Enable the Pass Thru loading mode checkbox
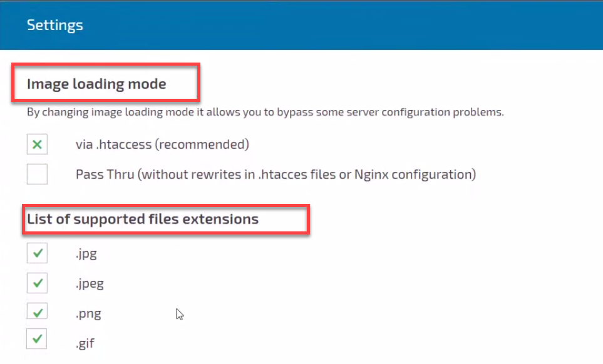Viewport: 603px width, 364px height. tap(37, 174)
